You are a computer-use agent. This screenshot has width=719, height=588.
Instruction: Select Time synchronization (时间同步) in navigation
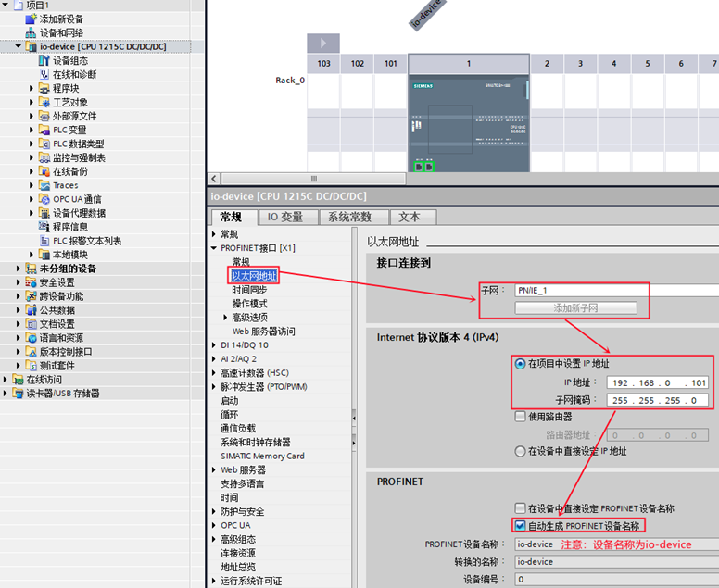[x=249, y=290]
